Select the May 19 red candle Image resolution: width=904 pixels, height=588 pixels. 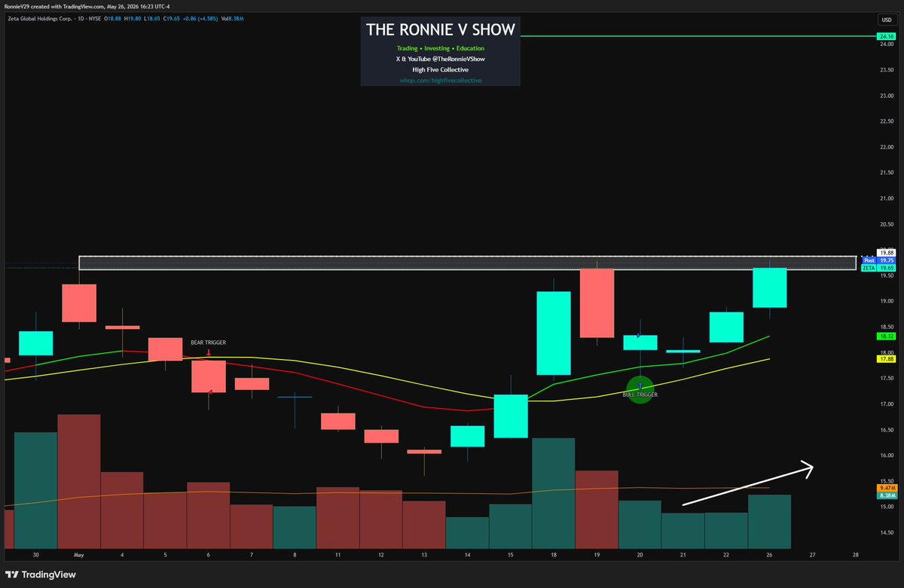tap(597, 303)
